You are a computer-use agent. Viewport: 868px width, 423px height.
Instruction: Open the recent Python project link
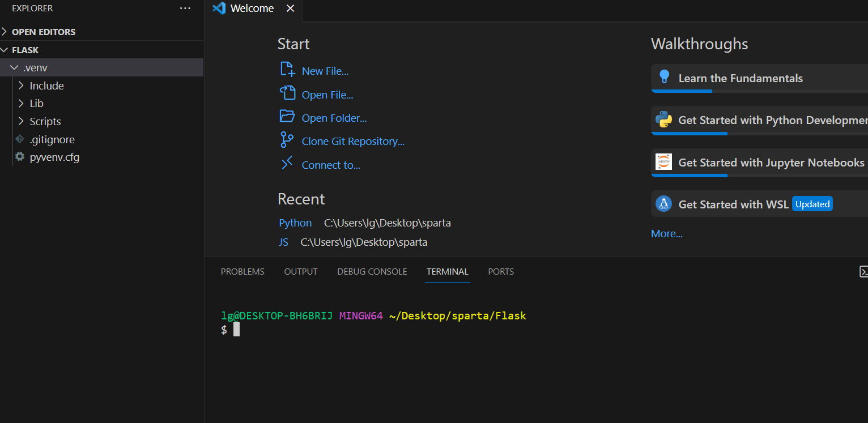tap(295, 223)
